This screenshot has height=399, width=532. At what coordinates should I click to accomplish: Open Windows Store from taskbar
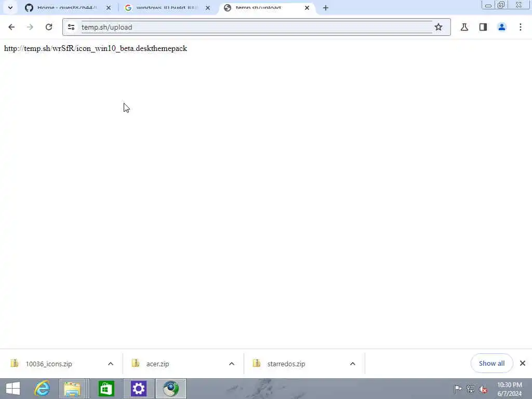(x=106, y=389)
